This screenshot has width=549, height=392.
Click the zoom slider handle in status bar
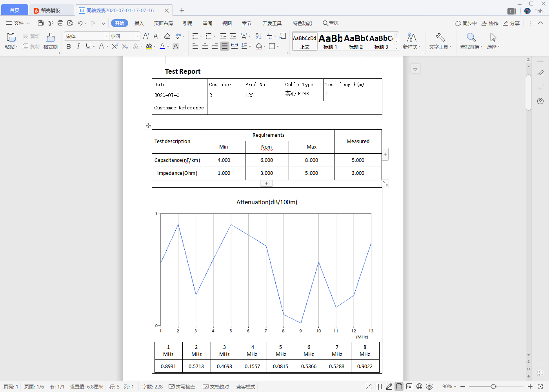pos(493,387)
